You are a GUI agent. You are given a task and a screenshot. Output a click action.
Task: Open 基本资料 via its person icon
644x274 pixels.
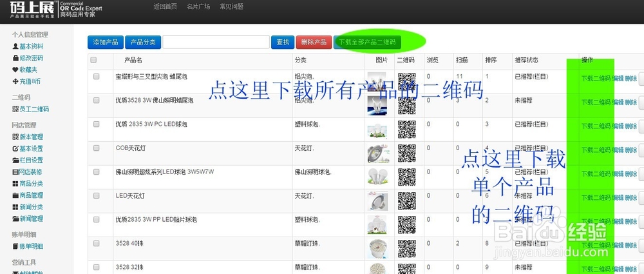coord(15,46)
